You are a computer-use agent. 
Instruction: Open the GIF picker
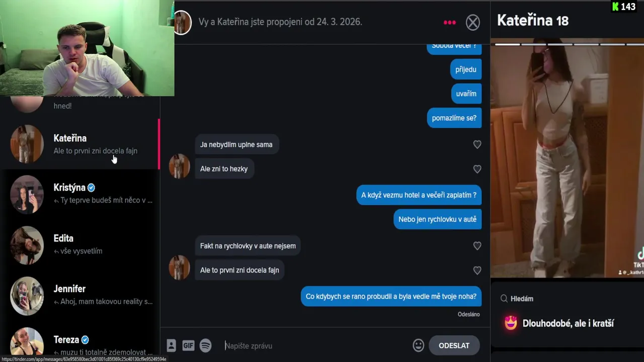[x=188, y=345]
